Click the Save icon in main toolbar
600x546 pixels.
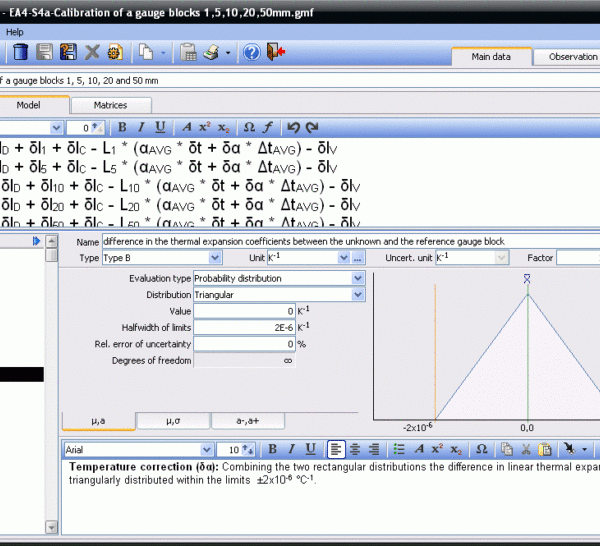pyautogui.click(x=45, y=52)
